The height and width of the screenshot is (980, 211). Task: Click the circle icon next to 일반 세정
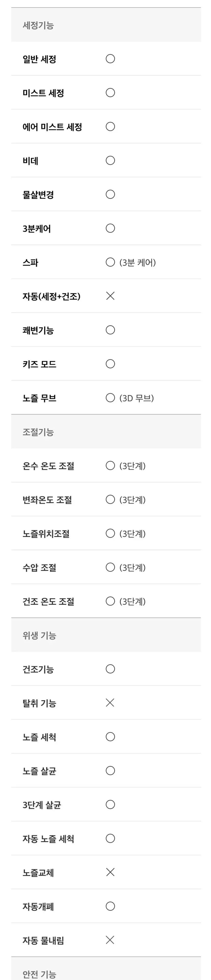tap(110, 59)
